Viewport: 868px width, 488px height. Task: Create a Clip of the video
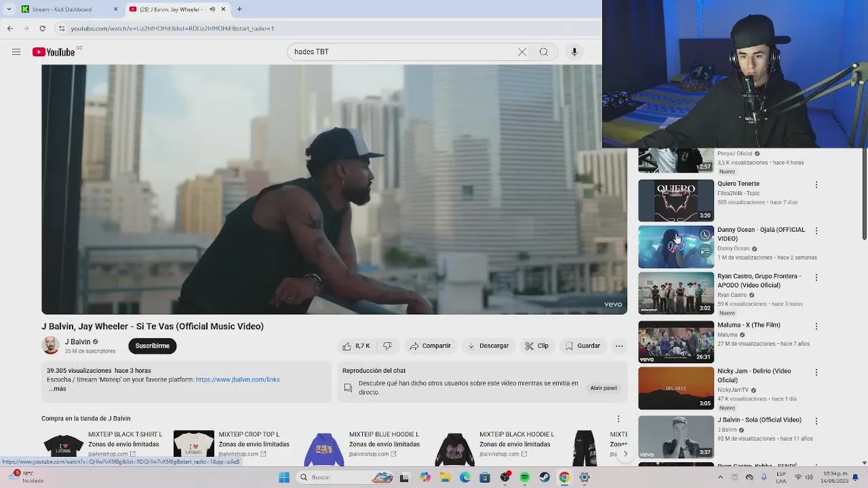[x=536, y=346]
